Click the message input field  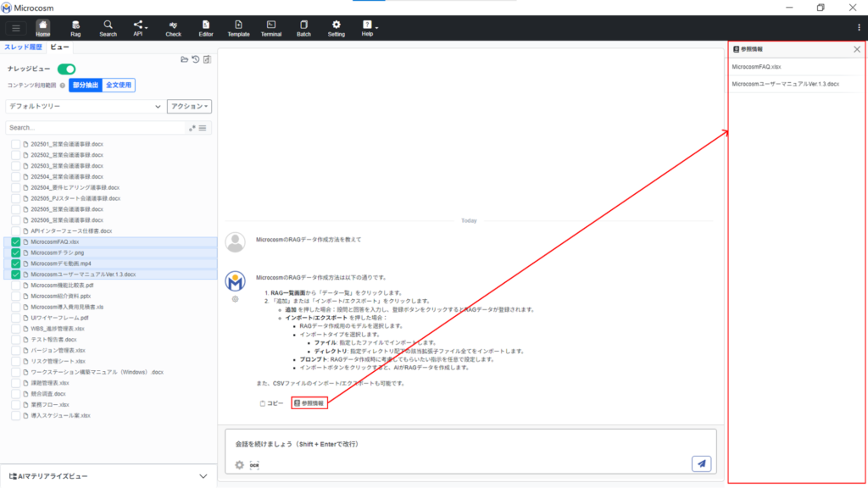click(x=470, y=444)
